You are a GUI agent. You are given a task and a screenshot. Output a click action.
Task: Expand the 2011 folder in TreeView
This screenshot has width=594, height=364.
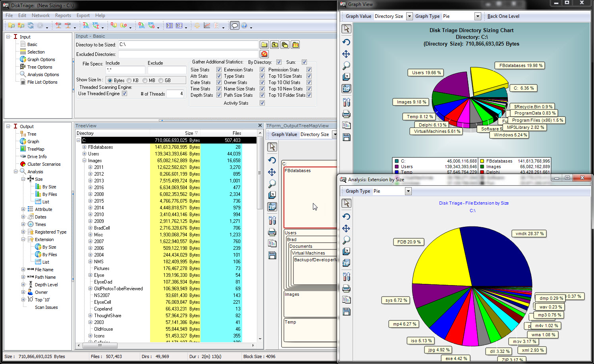click(x=90, y=167)
